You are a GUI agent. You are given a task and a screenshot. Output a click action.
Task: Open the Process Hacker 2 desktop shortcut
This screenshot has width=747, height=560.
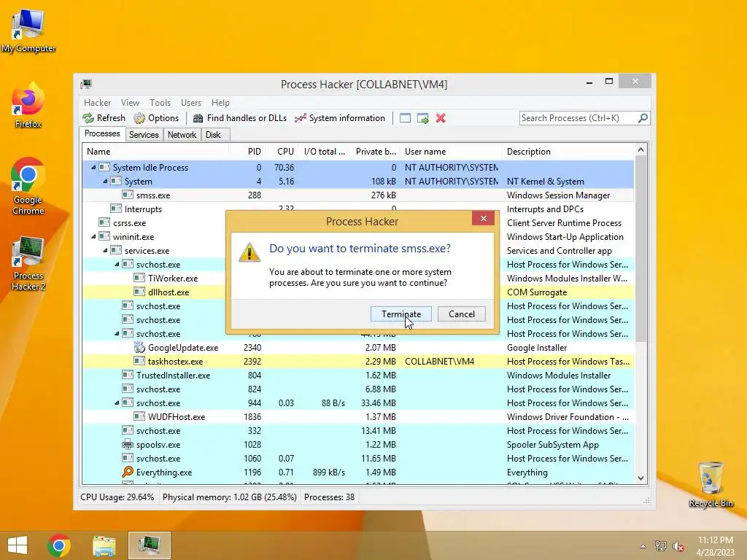[28, 262]
